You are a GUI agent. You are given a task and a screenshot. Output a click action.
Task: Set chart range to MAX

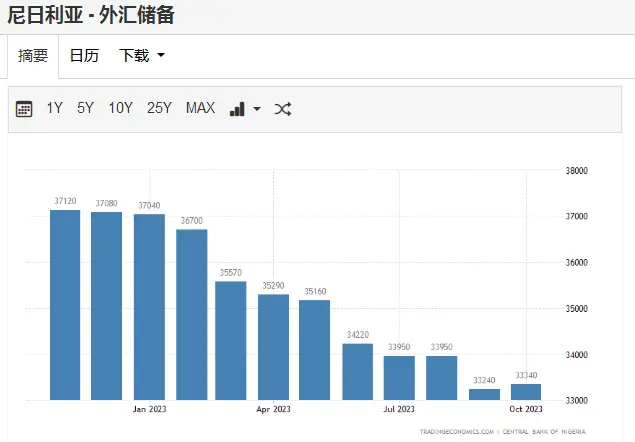(x=200, y=108)
